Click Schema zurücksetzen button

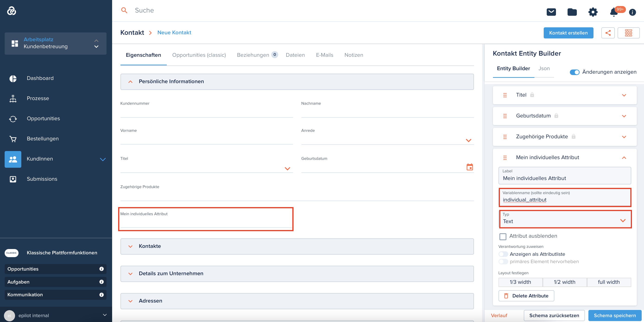click(554, 315)
